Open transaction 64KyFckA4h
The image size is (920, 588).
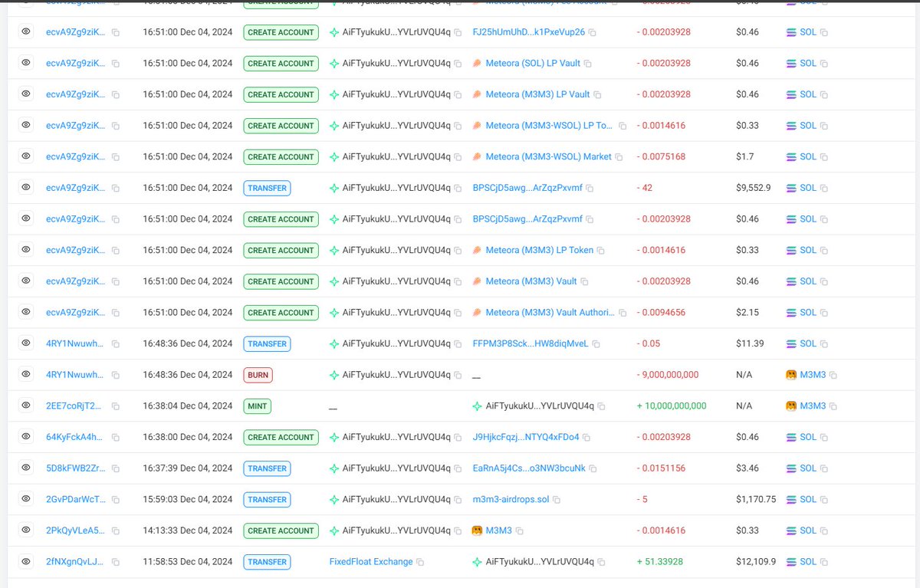click(x=75, y=437)
